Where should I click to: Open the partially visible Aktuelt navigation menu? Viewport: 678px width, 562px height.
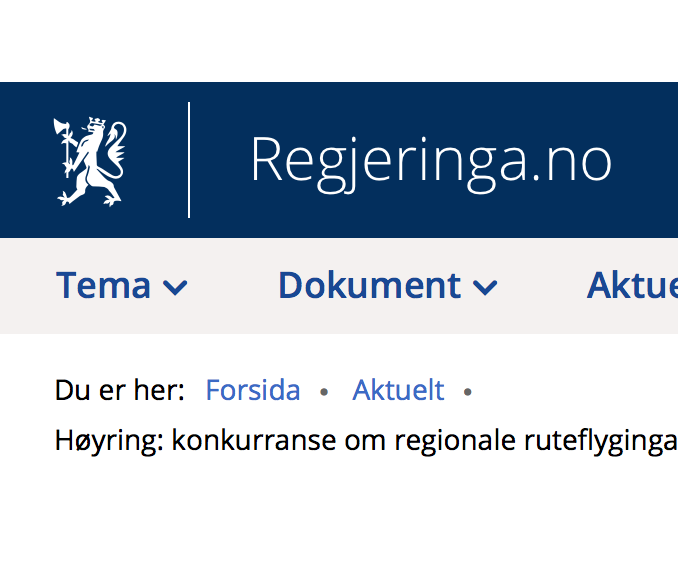pos(632,285)
